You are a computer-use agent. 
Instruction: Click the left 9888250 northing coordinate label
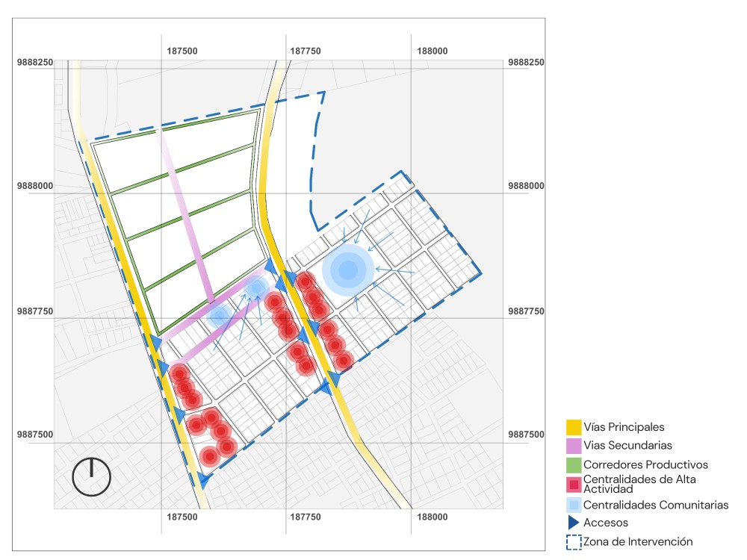[35, 63]
